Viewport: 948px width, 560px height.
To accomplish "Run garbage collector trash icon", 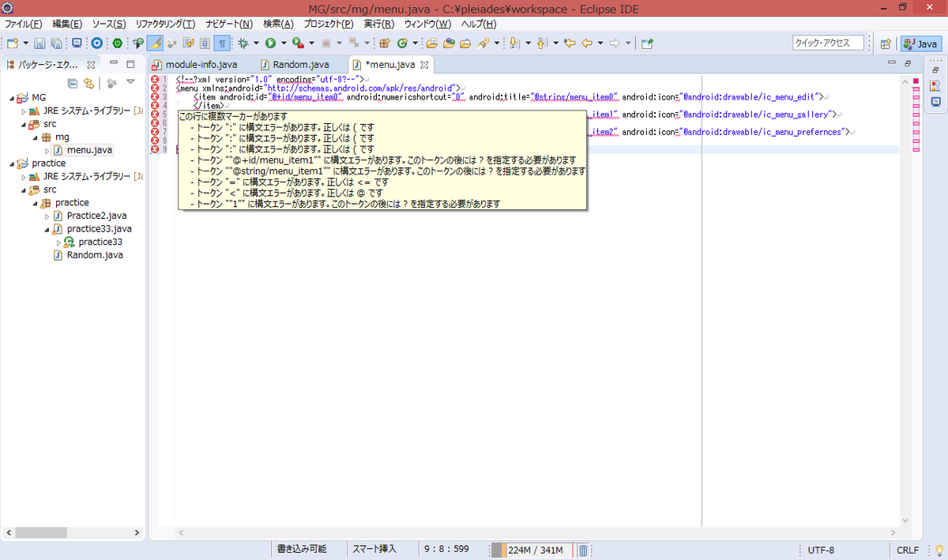I will pyautogui.click(x=583, y=550).
